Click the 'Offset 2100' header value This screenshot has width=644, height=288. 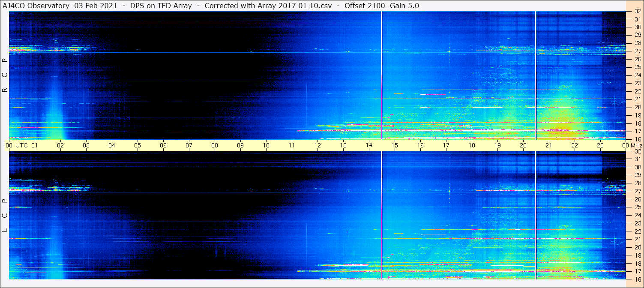tap(364, 6)
